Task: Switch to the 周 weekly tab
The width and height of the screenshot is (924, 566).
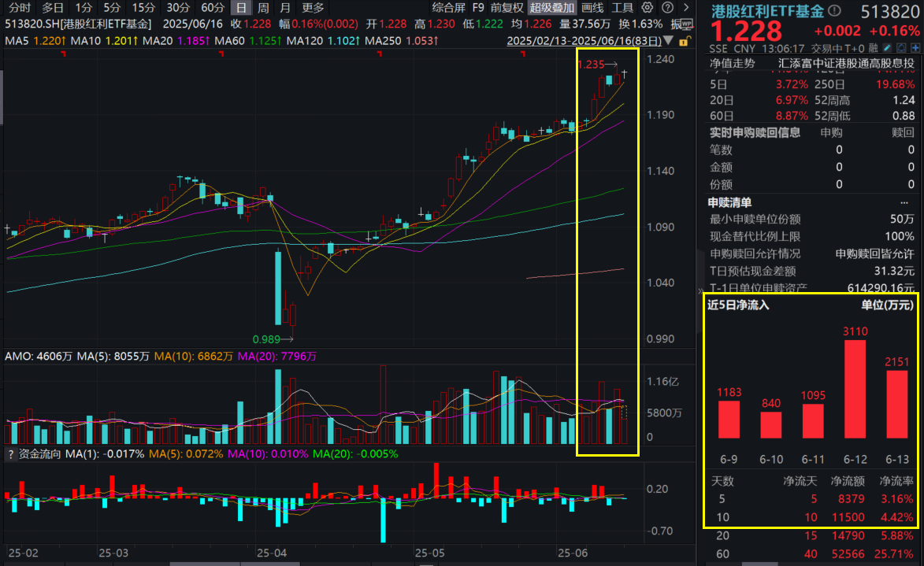Action: pyautogui.click(x=263, y=8)
